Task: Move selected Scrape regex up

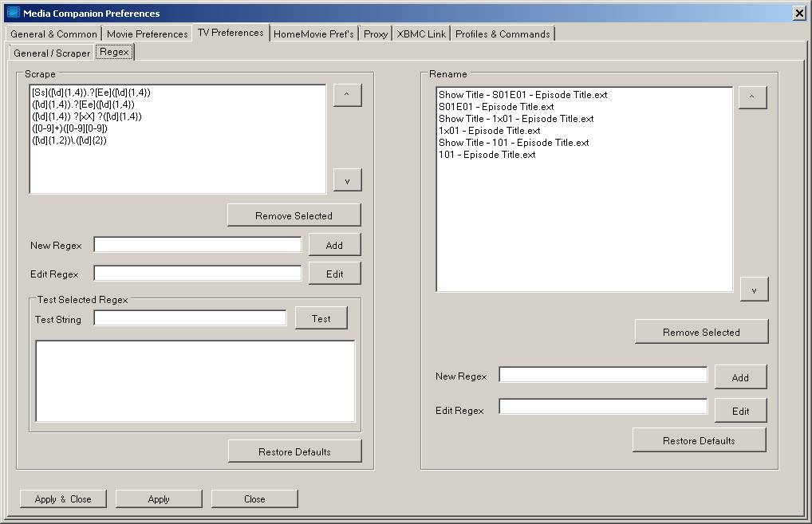Action: (347, 95)
